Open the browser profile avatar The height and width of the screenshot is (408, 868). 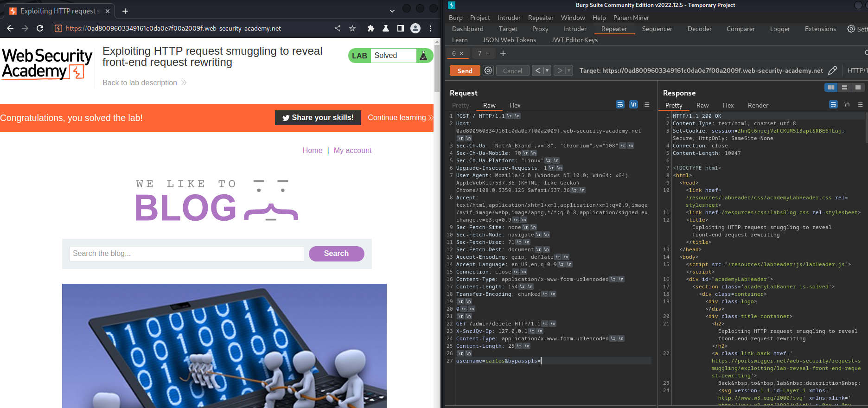click(x=415, y=28)
